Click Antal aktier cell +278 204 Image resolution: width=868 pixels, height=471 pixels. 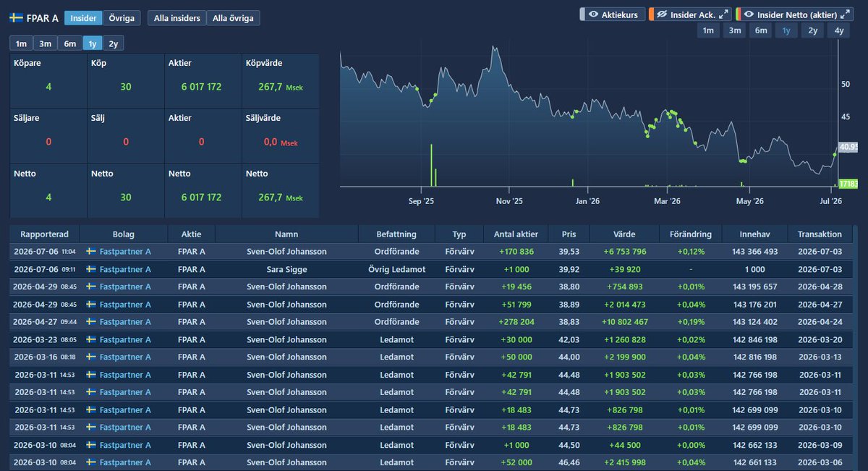[x=516, y=322]
